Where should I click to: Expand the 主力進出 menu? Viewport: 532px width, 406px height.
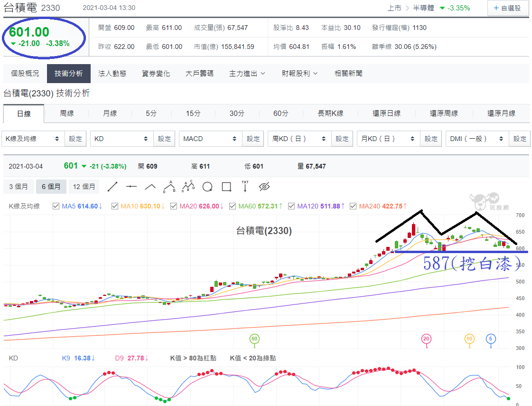coord(247,74)
